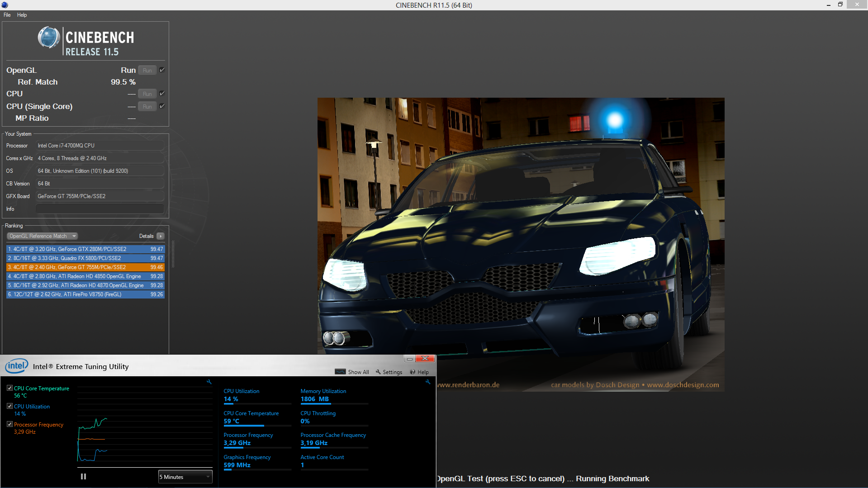This screenshot has height=488, width=868.
Task: Pause the monitoring graph
Action: point(83,476)
